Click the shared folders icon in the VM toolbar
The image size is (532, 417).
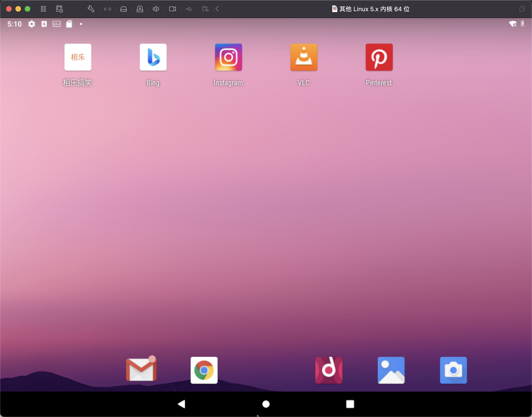pos(206,9)
